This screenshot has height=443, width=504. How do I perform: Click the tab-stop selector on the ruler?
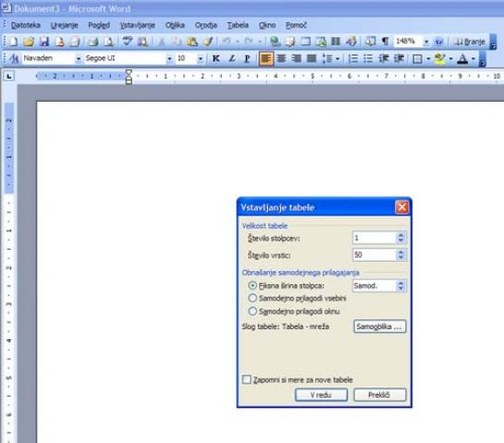point(9,76)
